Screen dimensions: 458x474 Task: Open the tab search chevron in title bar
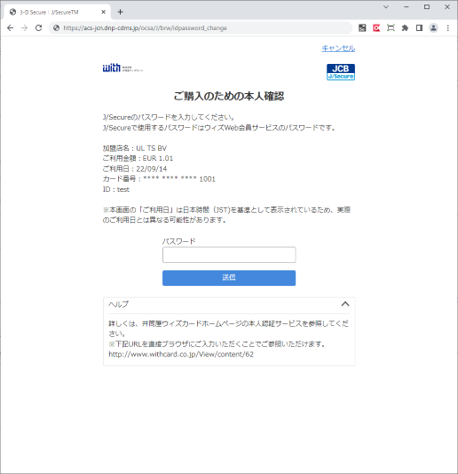[x=386, y=7]
